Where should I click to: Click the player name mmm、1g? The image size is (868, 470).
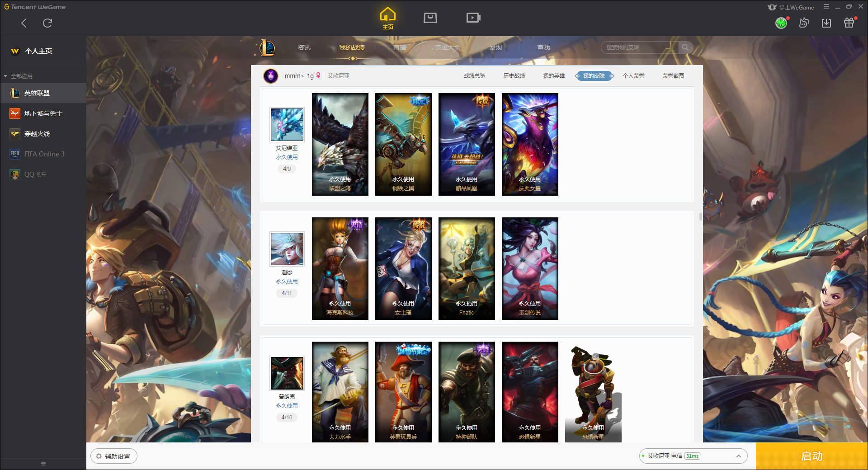[299, 76]
